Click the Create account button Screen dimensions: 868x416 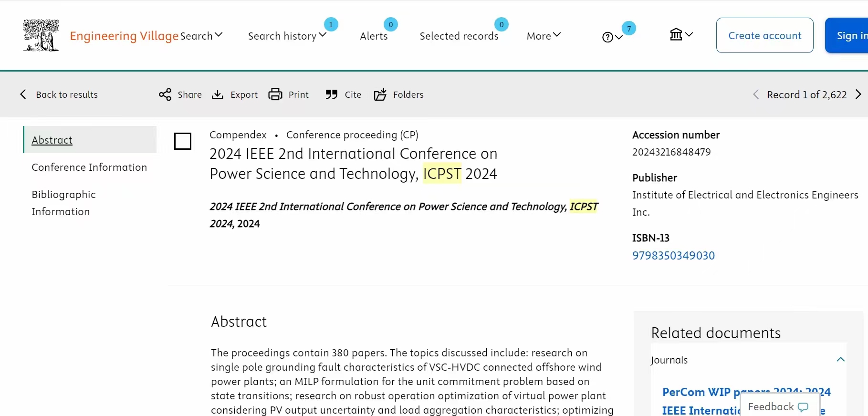[765, 35]
